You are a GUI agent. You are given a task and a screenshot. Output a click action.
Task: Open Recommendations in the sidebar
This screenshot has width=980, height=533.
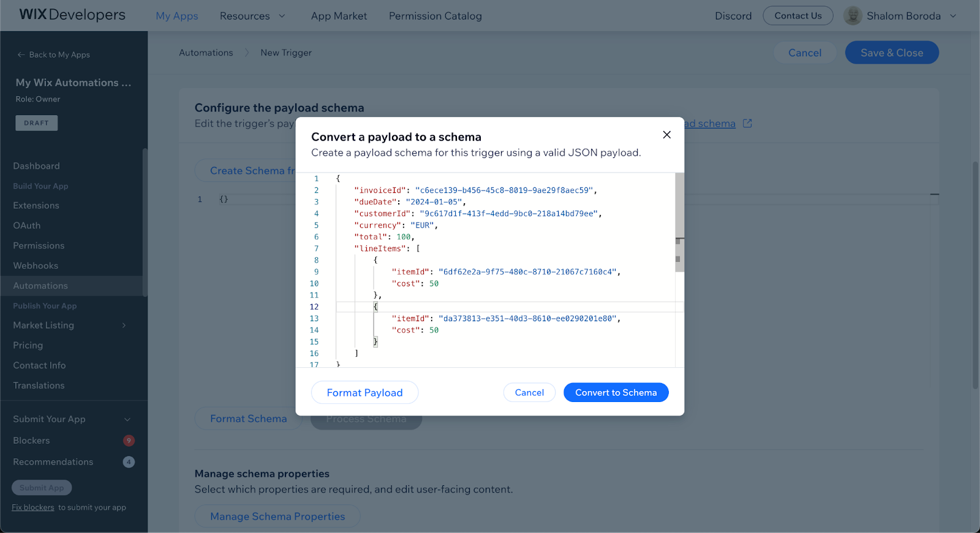(53, 462)
